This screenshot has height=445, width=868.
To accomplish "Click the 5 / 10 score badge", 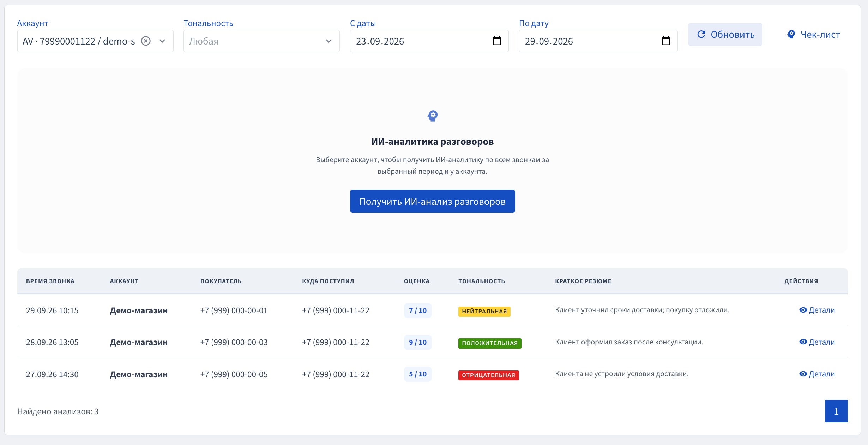I will [418, 374].
